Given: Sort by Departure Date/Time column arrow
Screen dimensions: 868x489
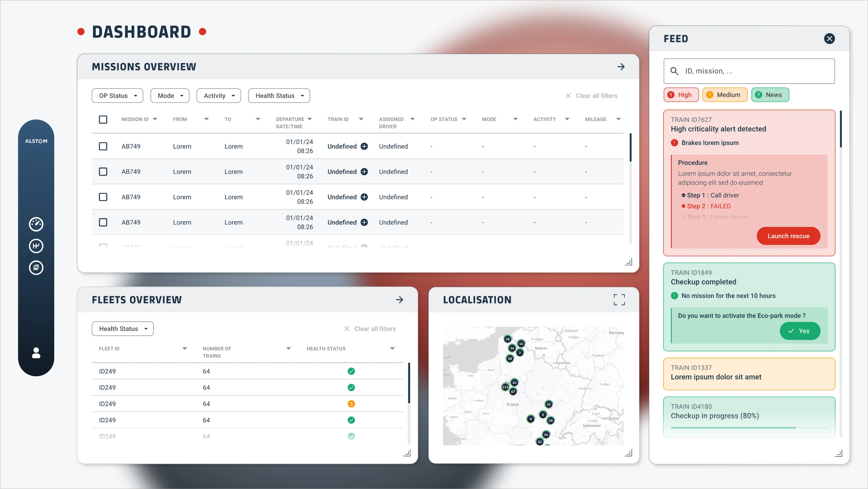Looking at the screenshot, I should tap(309, 119).
